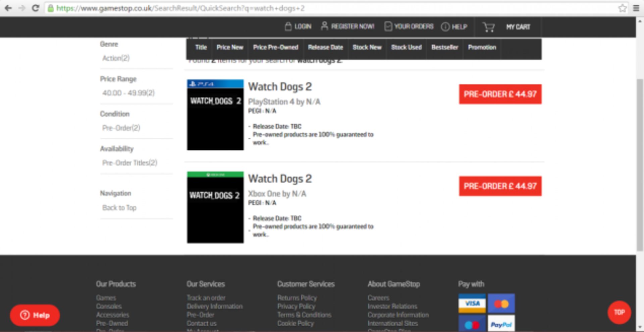Click the shopping cart icon
The height and width of the screenshot is (332, 644).
[x=488, y=27]
